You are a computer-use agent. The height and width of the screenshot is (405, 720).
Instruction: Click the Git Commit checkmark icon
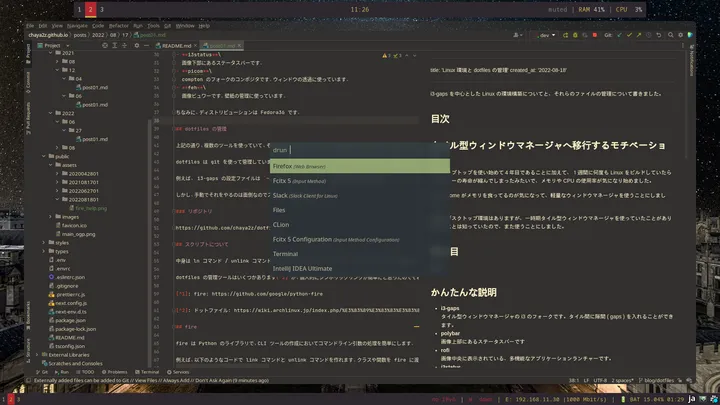(x=629, y=35)
